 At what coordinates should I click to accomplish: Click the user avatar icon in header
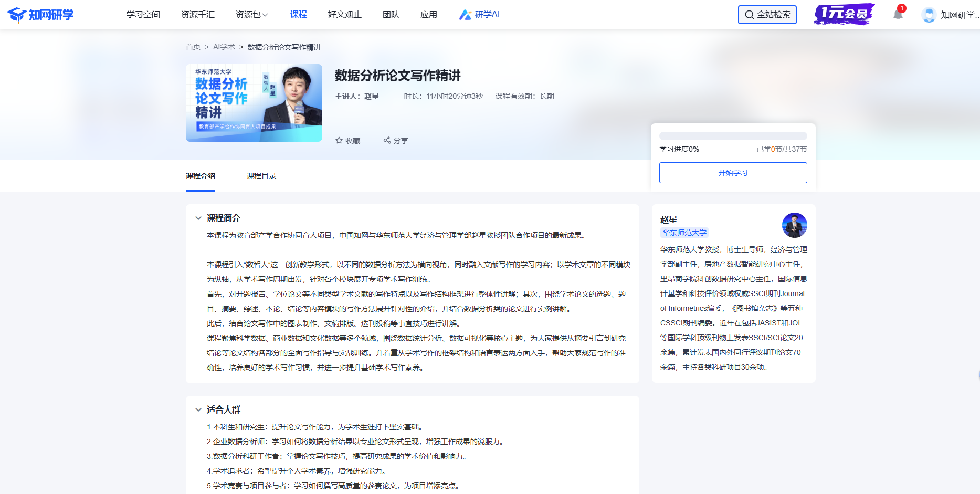[x=929, y=15]
